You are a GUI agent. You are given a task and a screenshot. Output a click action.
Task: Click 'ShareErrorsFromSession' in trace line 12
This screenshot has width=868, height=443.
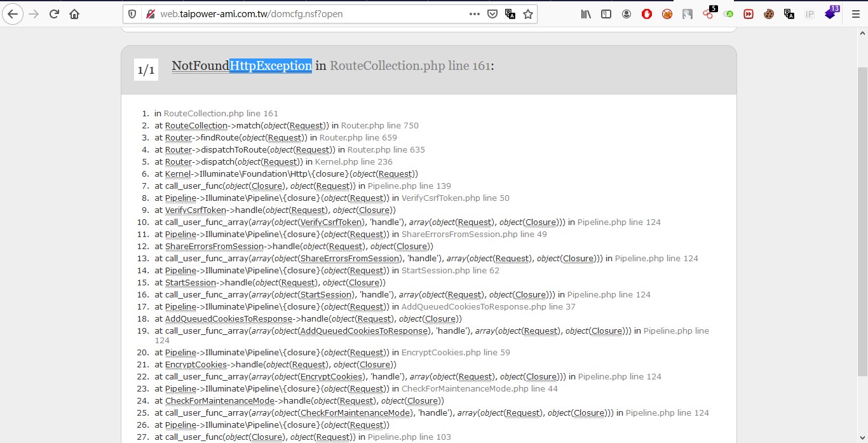point(214,246)
